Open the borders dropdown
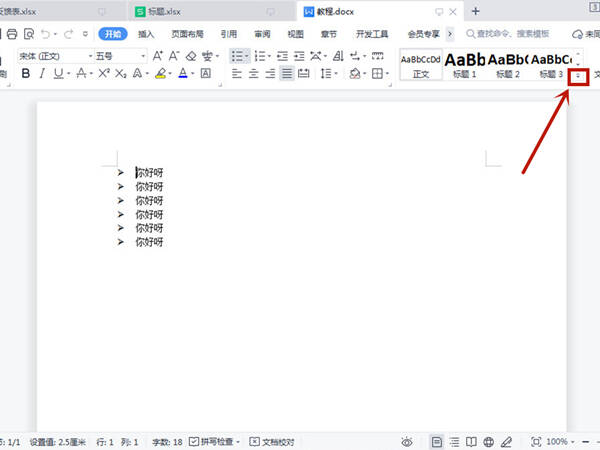The image size is (600, 450). (388, 73)
